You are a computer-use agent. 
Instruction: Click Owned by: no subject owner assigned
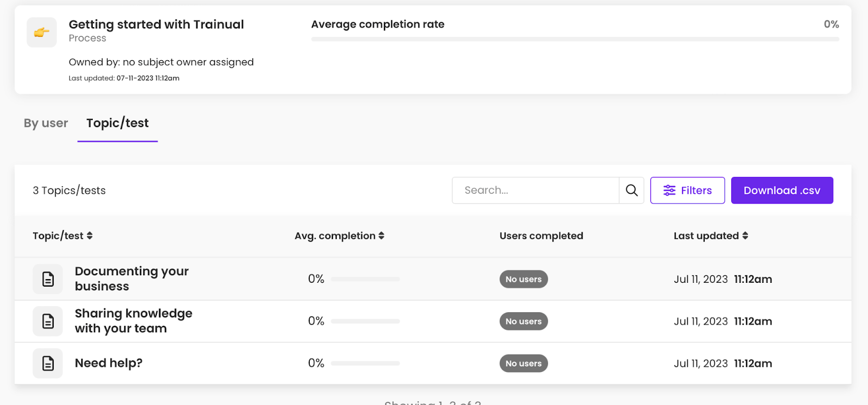pyautogui.click(x=161, y=62)
